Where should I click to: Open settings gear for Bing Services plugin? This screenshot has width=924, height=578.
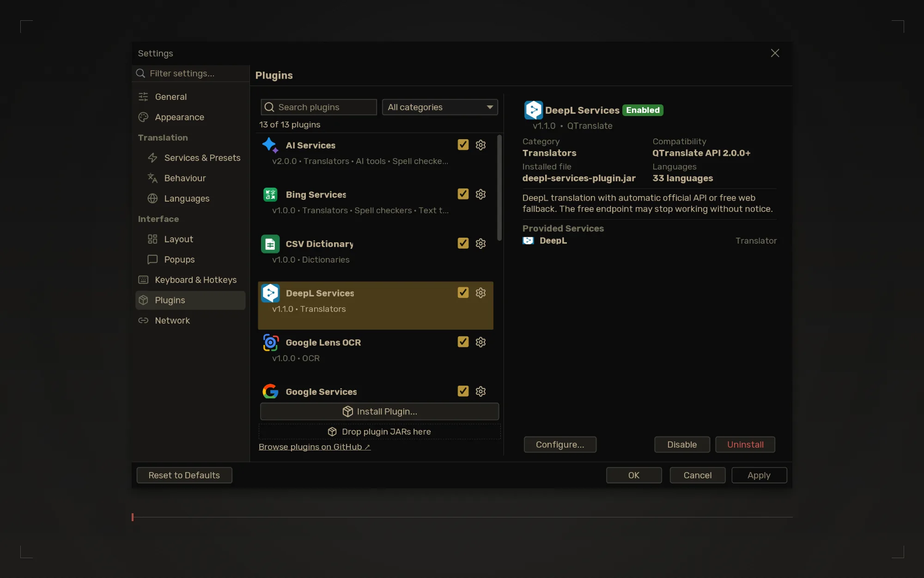pos(480,194)
